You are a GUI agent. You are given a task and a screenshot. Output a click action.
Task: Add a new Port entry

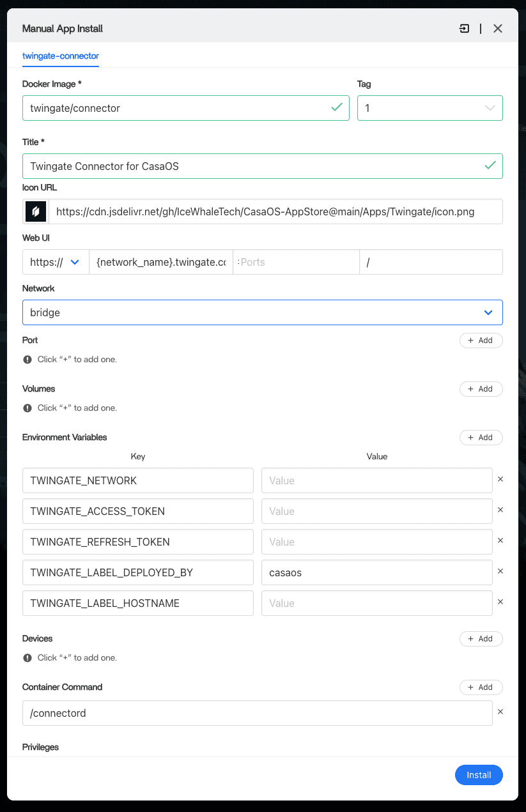click(x=481, y=341)
